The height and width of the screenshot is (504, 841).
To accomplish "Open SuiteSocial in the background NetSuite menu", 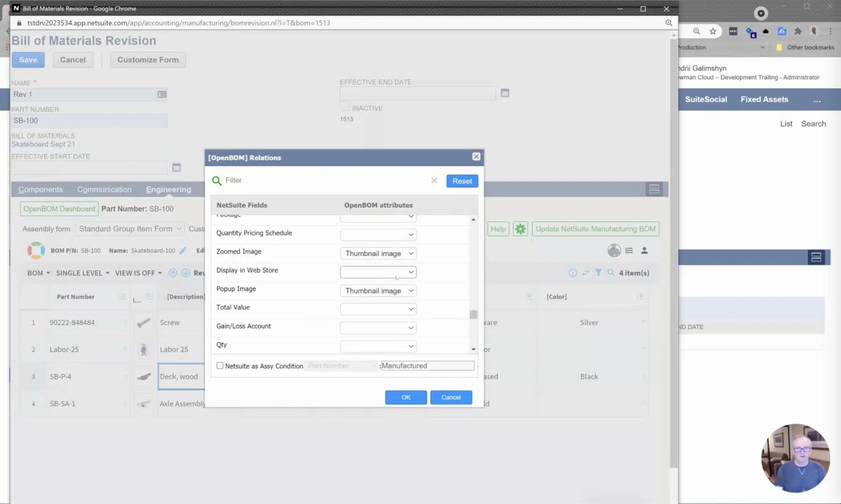I will 706,99.
